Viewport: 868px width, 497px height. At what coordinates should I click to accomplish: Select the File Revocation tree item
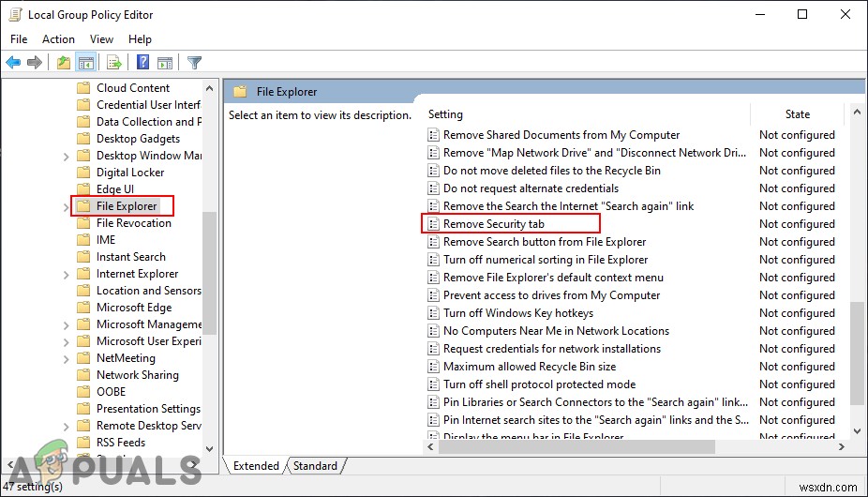(x=134, y=223)
